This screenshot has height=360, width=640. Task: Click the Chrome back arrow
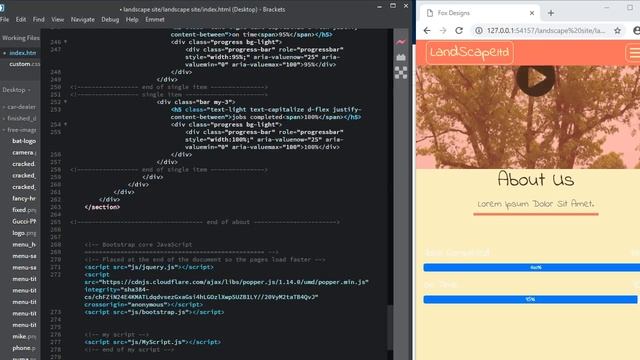(x=427, y=31)
